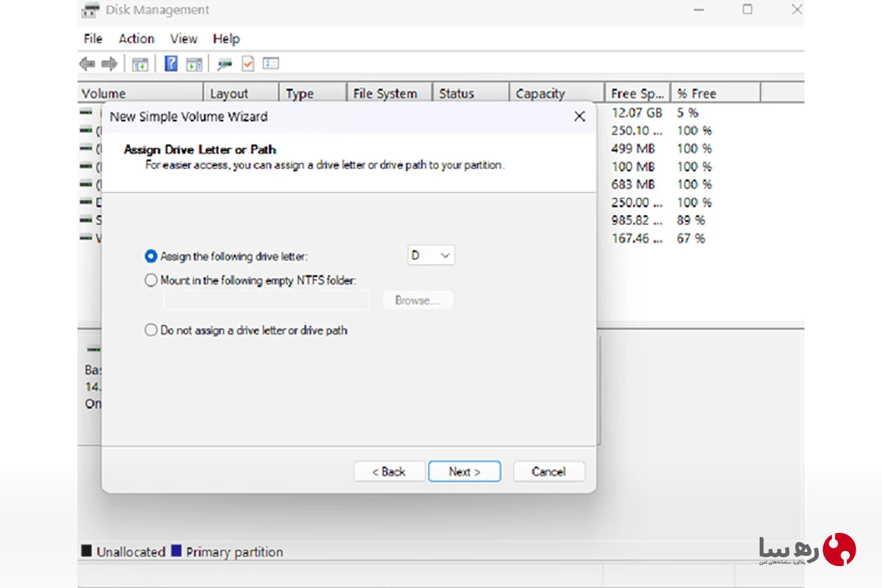
Task: Click the Type column header
Action: point(313,93)
